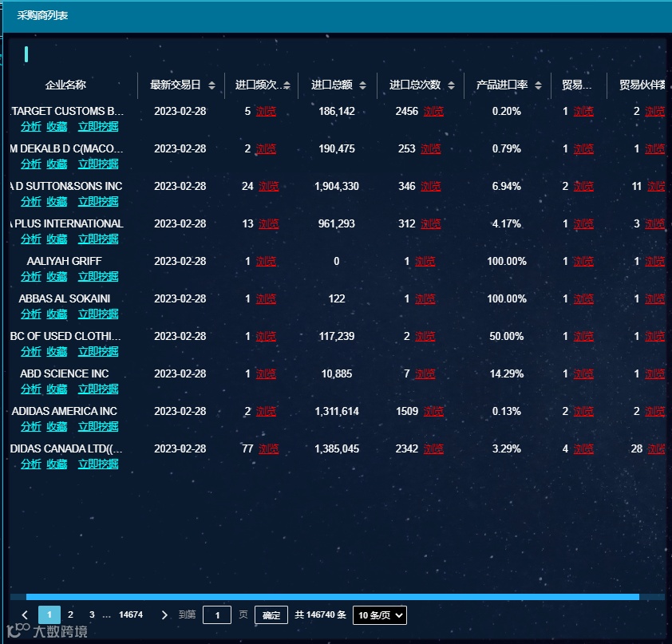Click 收藏 for ADIDAS AMERICA INC row
The height and width of the screenshot is (644, 672).
(x=57, y=426)
